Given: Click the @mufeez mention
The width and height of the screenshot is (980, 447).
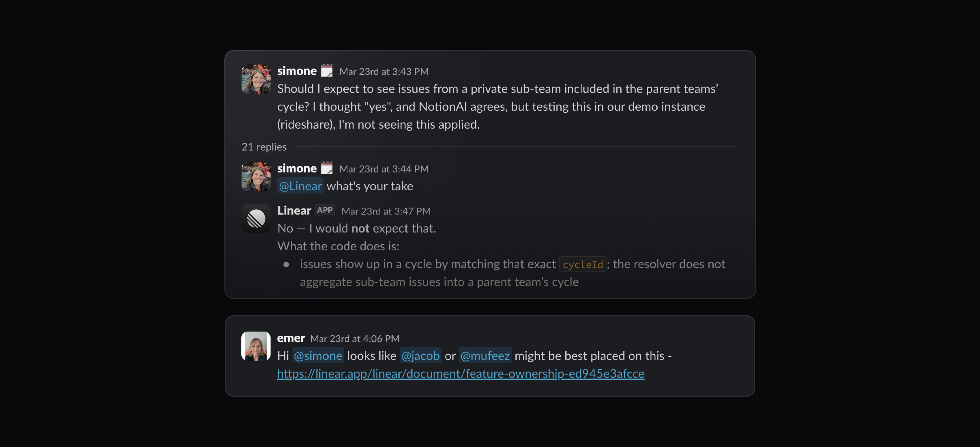Looking at the screenshot, I should point(485,355).
